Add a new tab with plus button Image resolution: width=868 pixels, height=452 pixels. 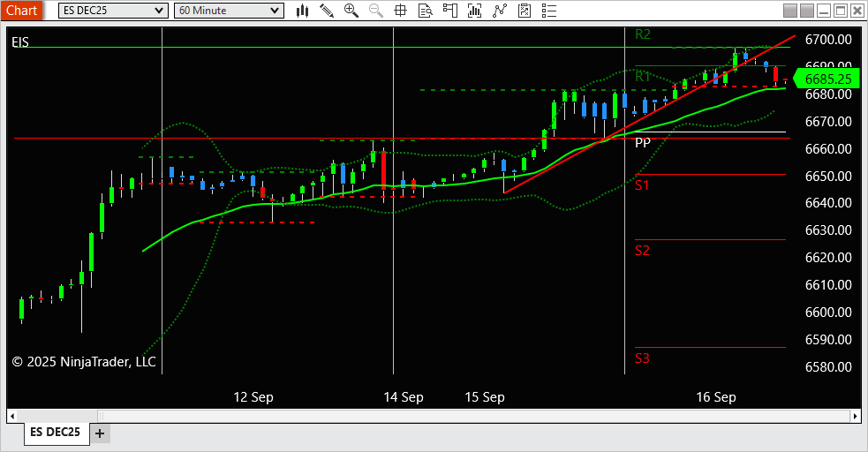click(x=100, y=433)
